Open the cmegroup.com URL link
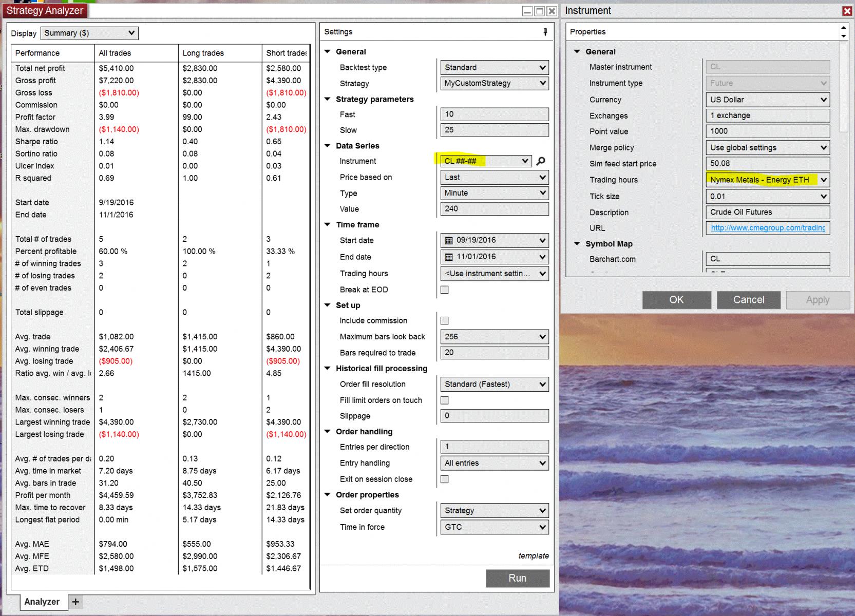The width and height of the screenshot is (855, 616). tap(768, 228)
